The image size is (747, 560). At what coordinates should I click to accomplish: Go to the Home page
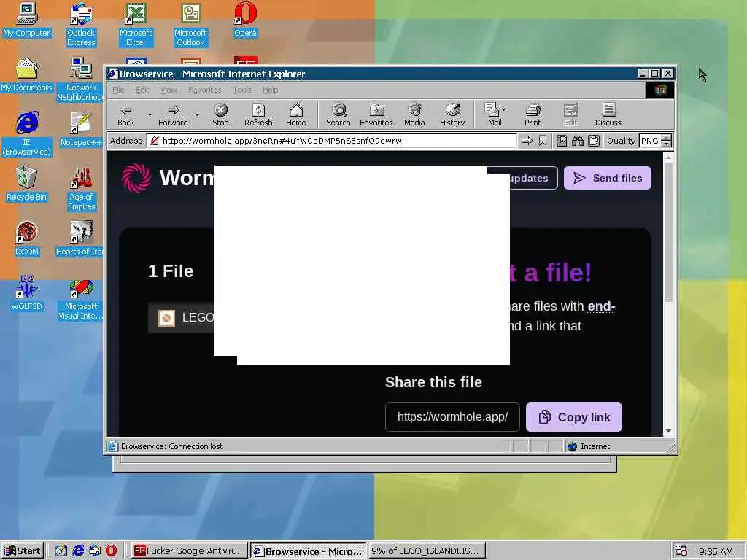point(296,114)
